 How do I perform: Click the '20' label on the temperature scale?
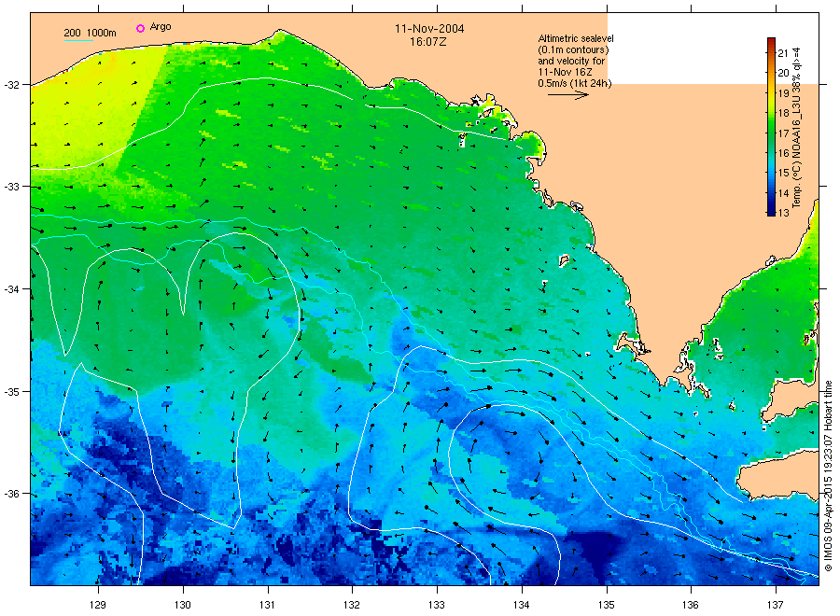tap(783, 73)
